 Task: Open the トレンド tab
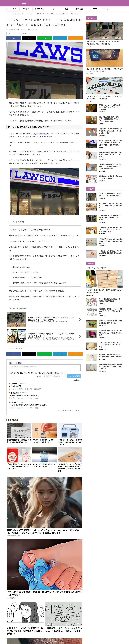(13, 9)
